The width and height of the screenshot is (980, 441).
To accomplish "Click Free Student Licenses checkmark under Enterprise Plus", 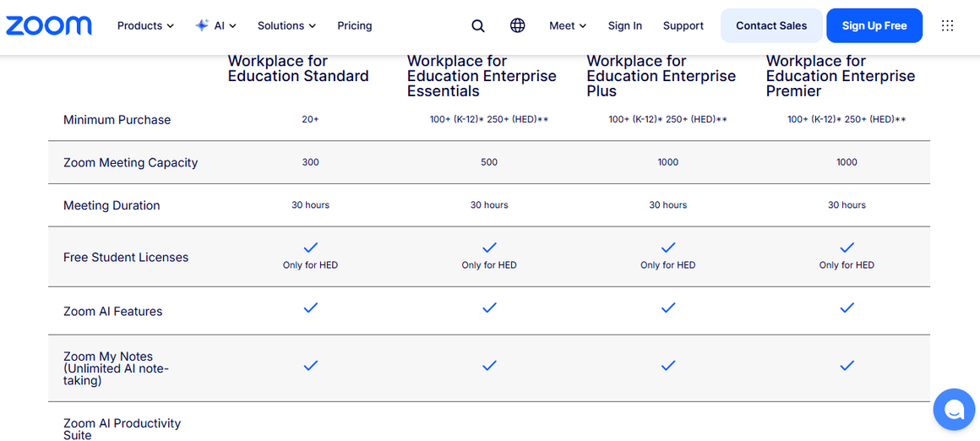I will pyautogui.click(x=668, y=248).
